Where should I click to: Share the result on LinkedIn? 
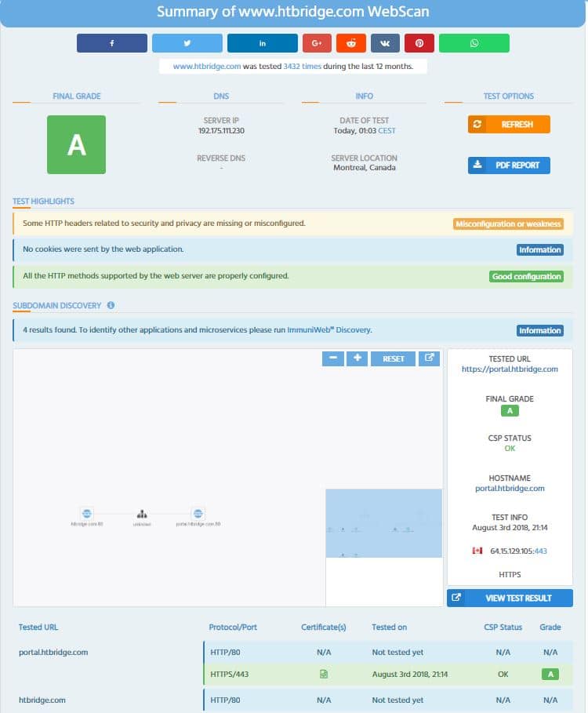pos(262,43)
